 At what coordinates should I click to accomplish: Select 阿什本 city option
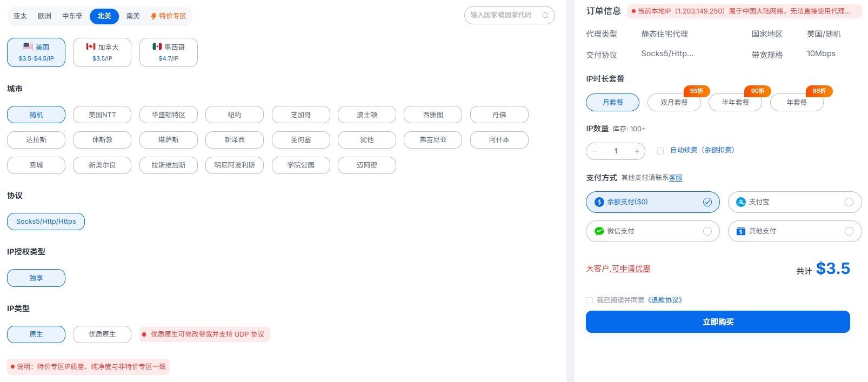499,140
